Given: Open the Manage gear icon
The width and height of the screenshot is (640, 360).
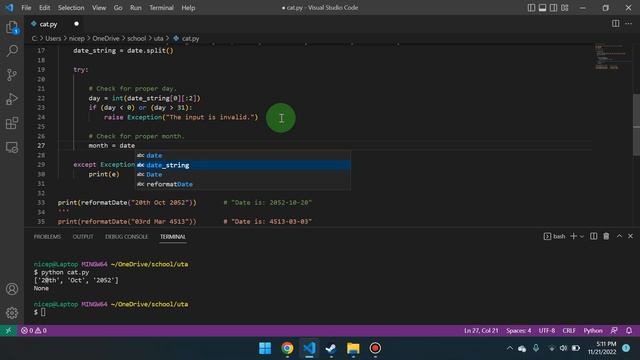Looking at the screenshot, I should click(x=12, y=313).
